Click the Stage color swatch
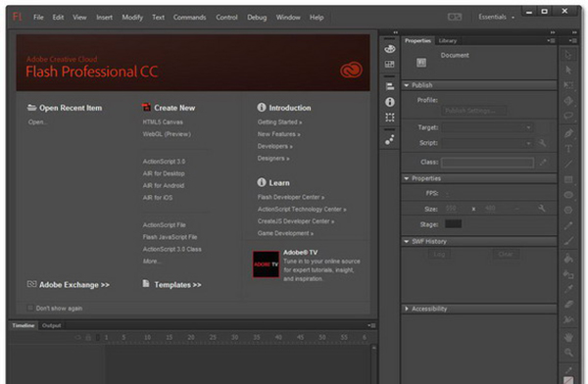 [x=453, y=224]
